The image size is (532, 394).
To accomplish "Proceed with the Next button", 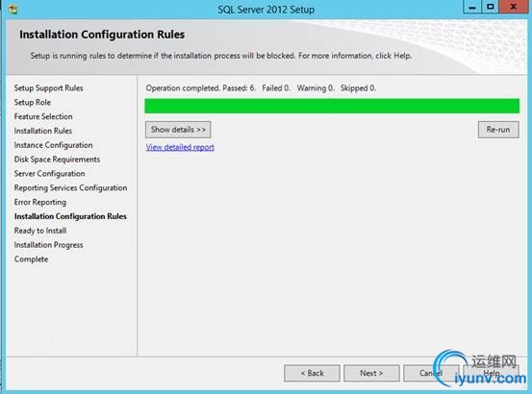I will (371, 373).
